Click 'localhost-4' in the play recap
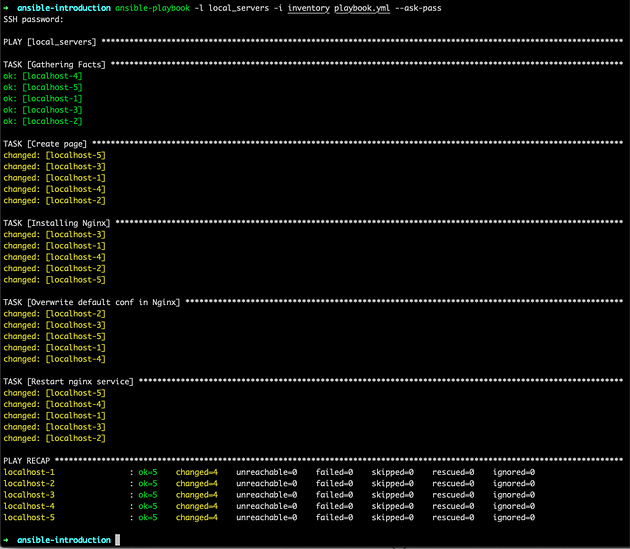This screenshot has height=549, width=630. 29,506
